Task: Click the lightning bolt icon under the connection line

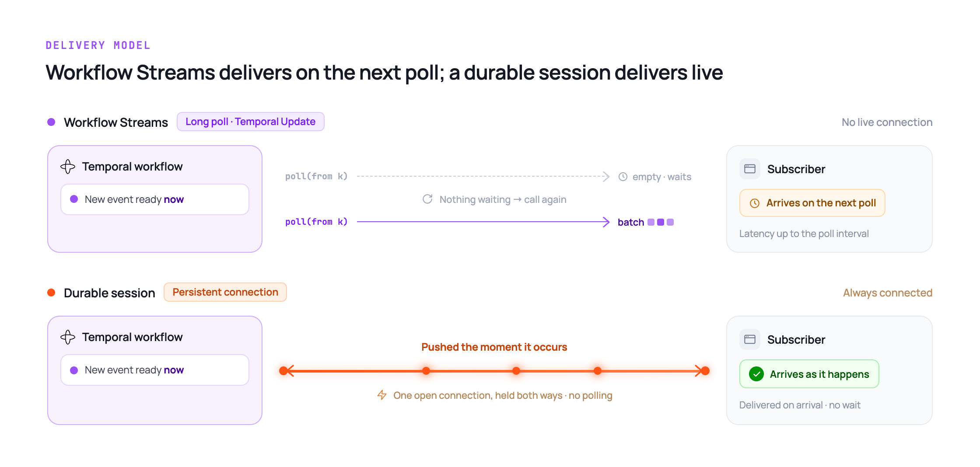Action: pos(382,395)
